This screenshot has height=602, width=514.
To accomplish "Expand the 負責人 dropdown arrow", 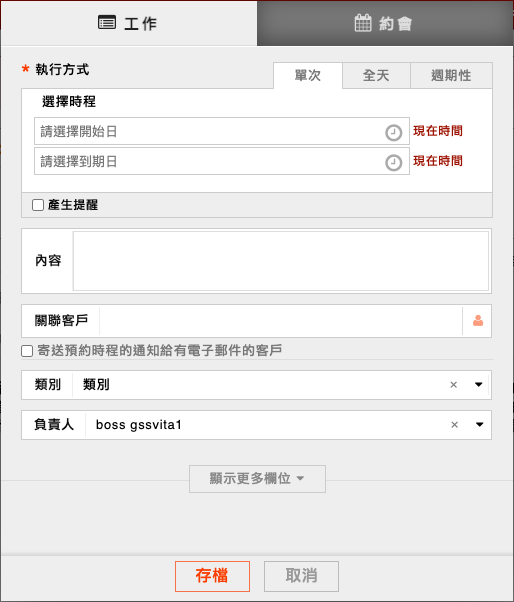I will click(x=479, y=425).
